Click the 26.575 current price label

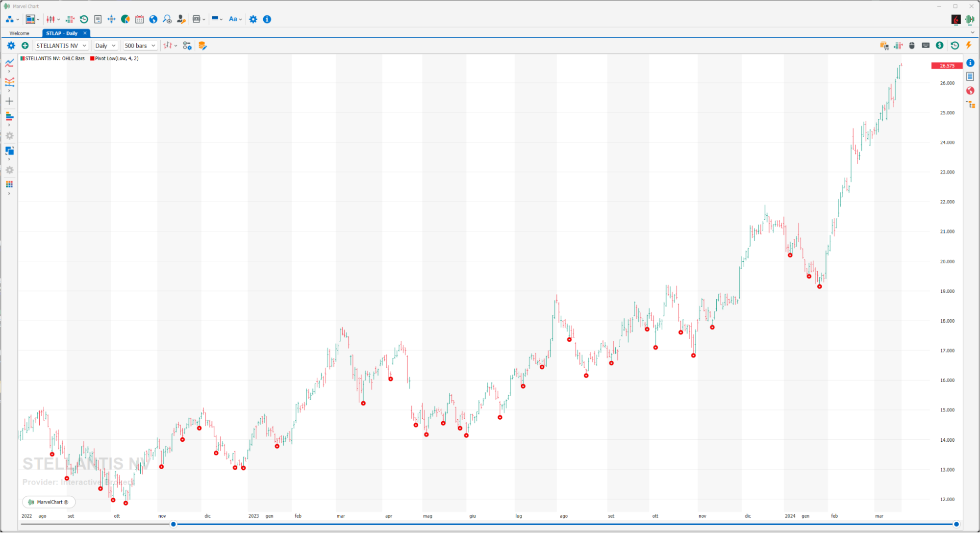[x=947, y=66]
